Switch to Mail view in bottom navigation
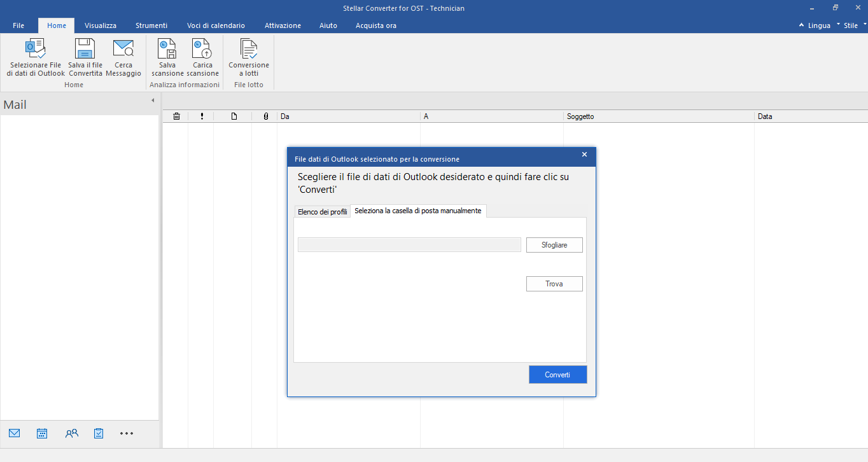This screenshot has height=462, width=868. pyautogui.click(x=15, y=433)
